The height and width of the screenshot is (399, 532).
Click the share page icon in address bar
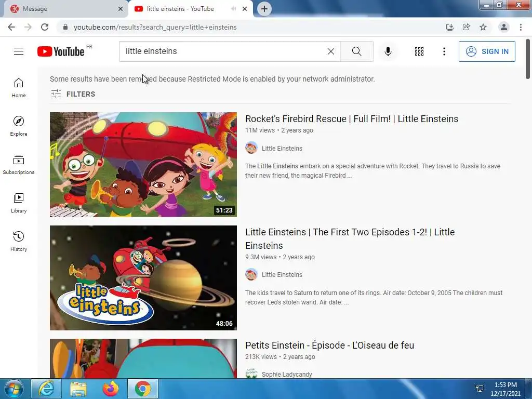coord(466,27)
